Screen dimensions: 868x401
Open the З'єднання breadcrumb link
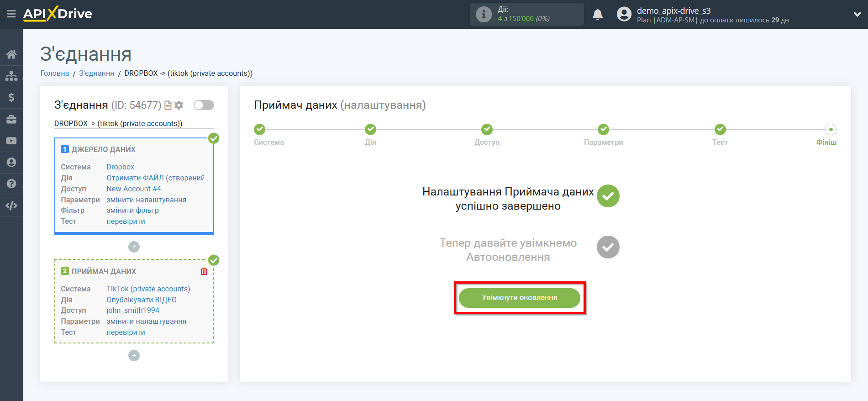[96, 73]
